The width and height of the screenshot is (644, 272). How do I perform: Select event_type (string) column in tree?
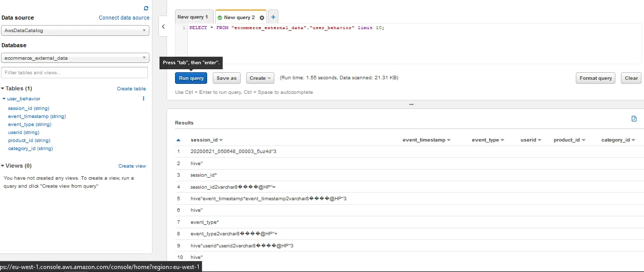tap(30, 124)
